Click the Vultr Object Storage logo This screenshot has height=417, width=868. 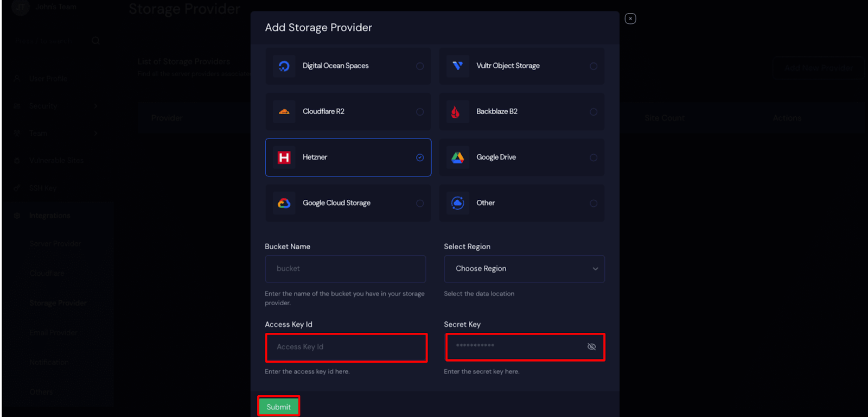(x=457, y=66)
